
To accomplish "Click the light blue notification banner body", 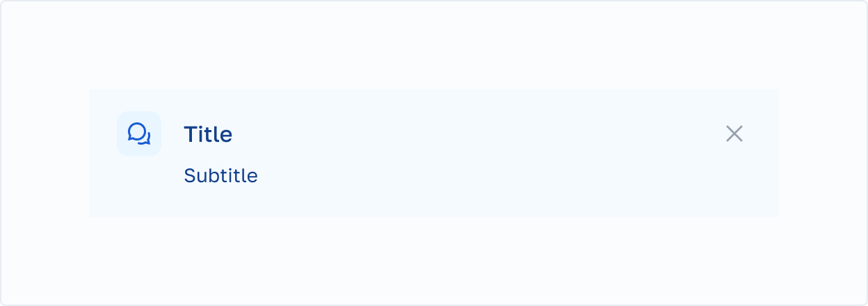I will pos(434,153).
